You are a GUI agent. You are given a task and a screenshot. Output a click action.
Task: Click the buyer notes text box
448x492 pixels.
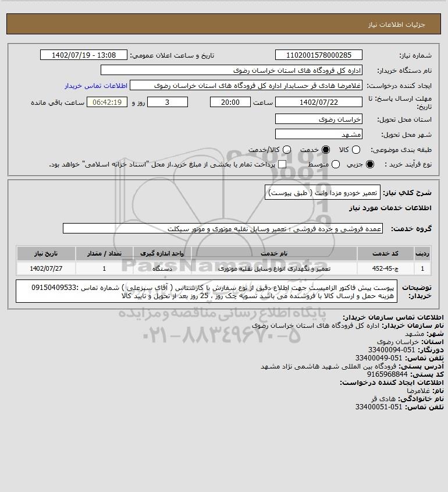pyautogui.click(x=207, y=292)
